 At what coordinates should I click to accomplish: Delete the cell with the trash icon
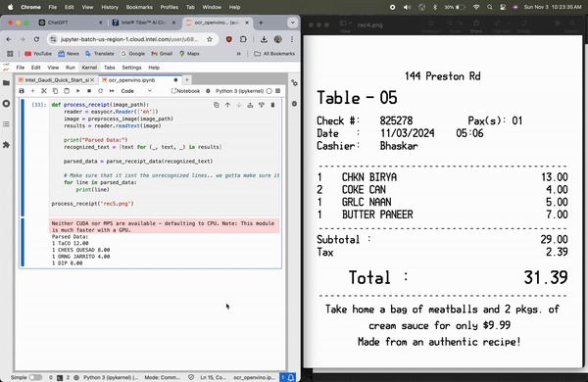[x=272, y=105]
